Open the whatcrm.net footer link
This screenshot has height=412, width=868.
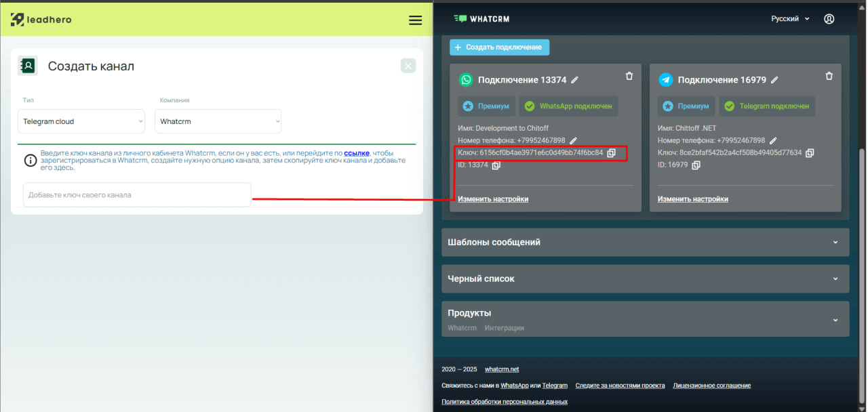[x=502, y=369]
